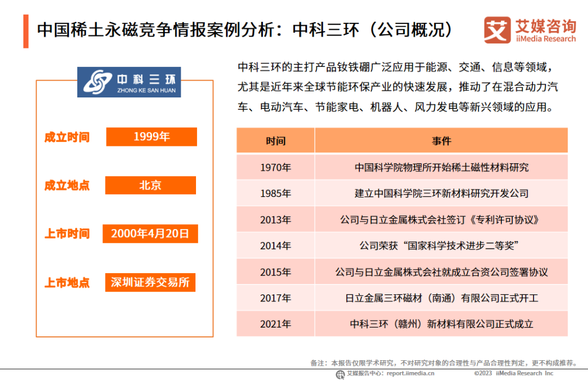Click event 日立金属三环磁材（南通）有限公司正式开工

(x=442, y=298)
